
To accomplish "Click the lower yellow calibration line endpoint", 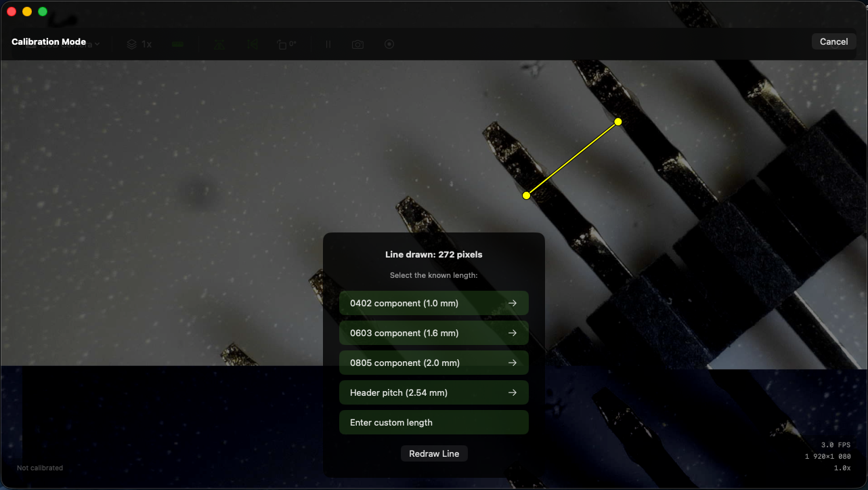I will pos(527,195).
